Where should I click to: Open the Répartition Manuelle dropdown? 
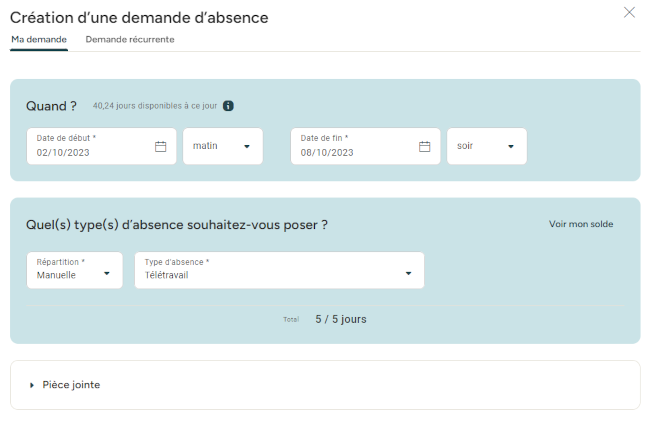coord(75,270)
